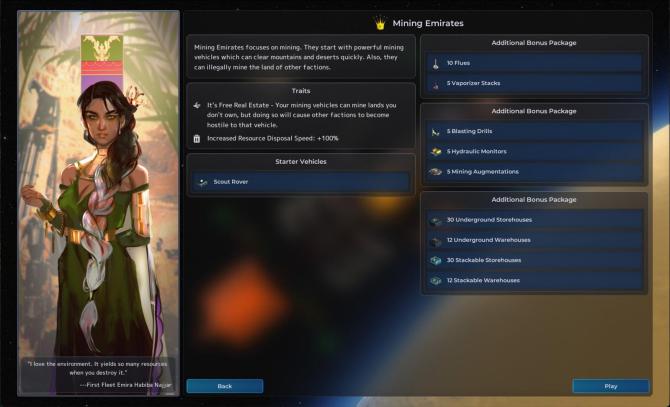
Task: Click the 5 Hydraulic Monitors icon
Action: pyautogui.click(x=435, y=152)
